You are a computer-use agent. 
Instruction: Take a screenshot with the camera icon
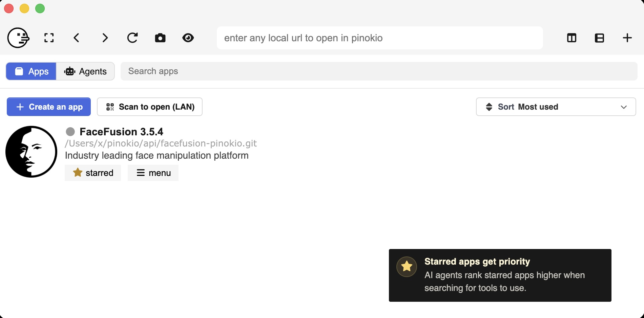click(x=160, y=38)
